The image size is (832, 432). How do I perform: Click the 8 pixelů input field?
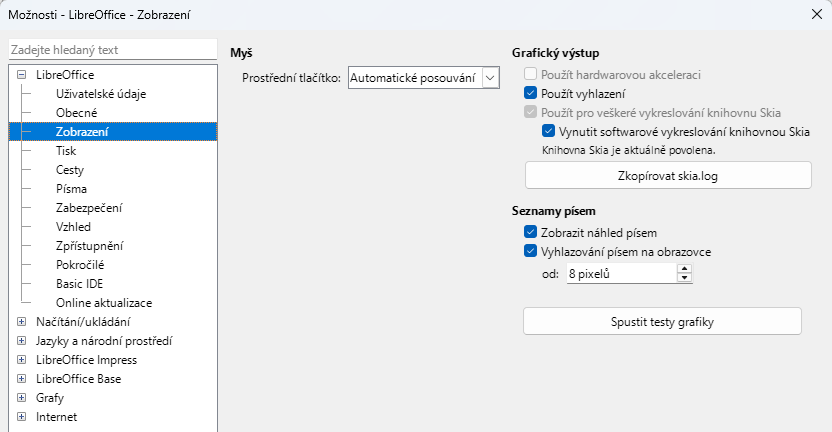coord(622,274)
